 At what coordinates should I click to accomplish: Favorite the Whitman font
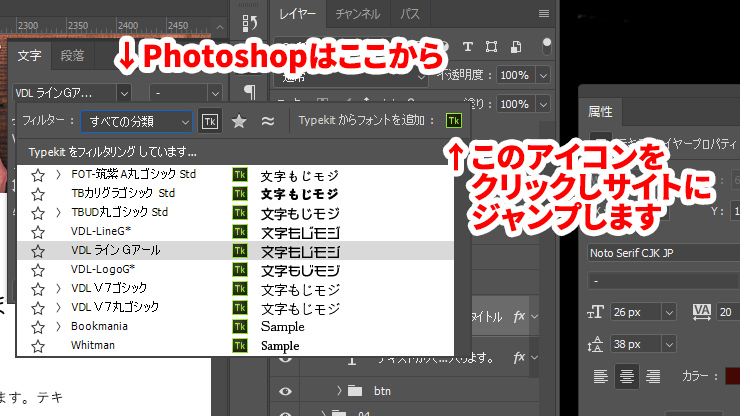(x=38, y=346)
